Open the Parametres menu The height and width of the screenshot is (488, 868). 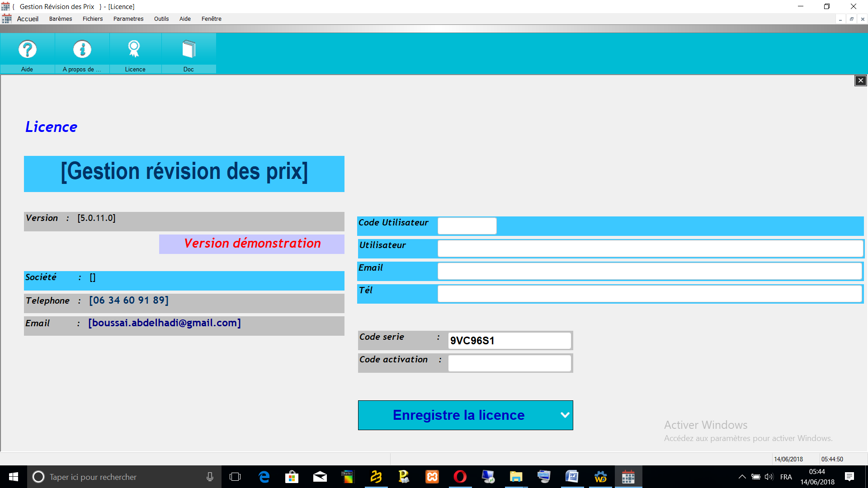(128, 19)
